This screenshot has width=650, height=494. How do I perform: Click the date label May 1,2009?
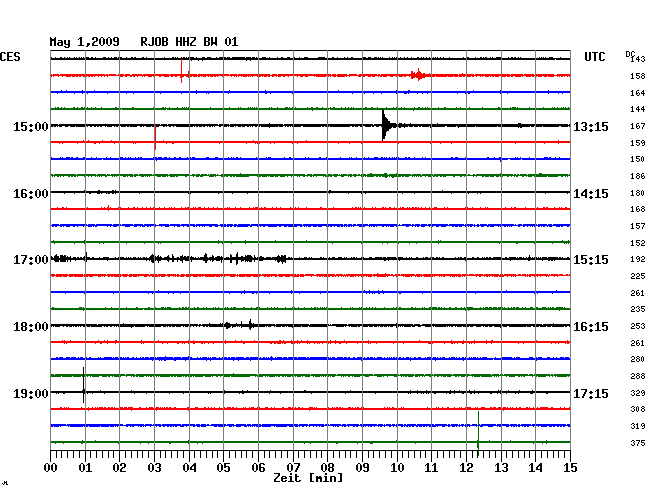84,42
